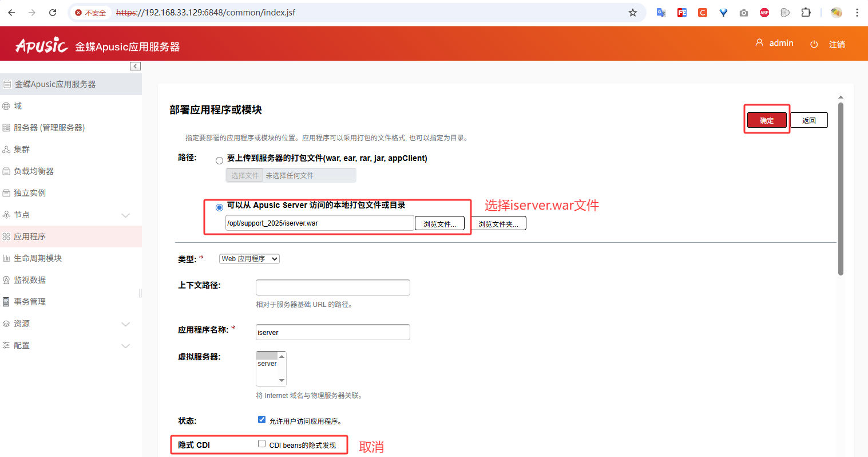Collapse the sidebar with the arrow toggle

(135, 66)
